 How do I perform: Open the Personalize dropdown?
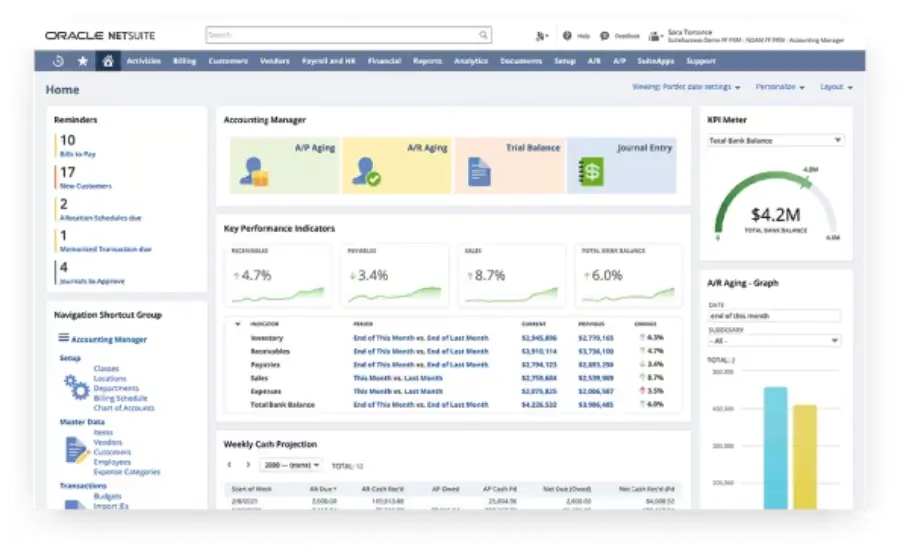(780, 87)
